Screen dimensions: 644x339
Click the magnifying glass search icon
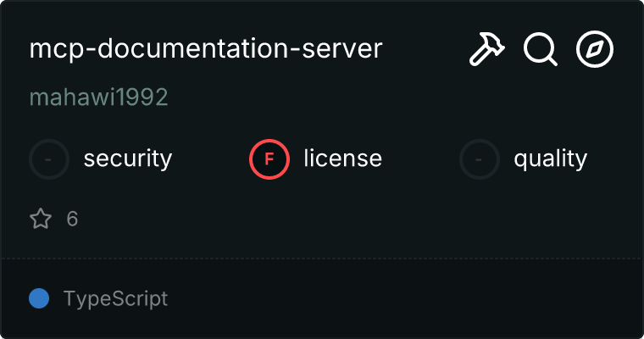point(540,50)
